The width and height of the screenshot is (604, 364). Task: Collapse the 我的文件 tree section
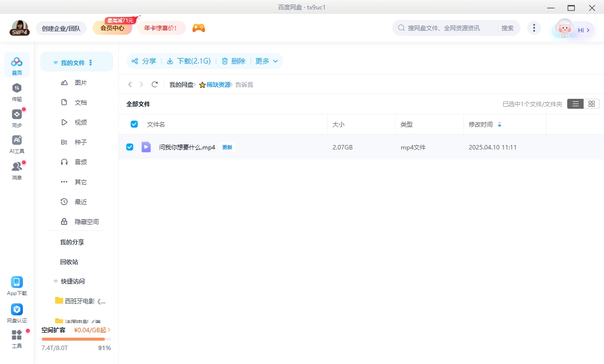55,62
